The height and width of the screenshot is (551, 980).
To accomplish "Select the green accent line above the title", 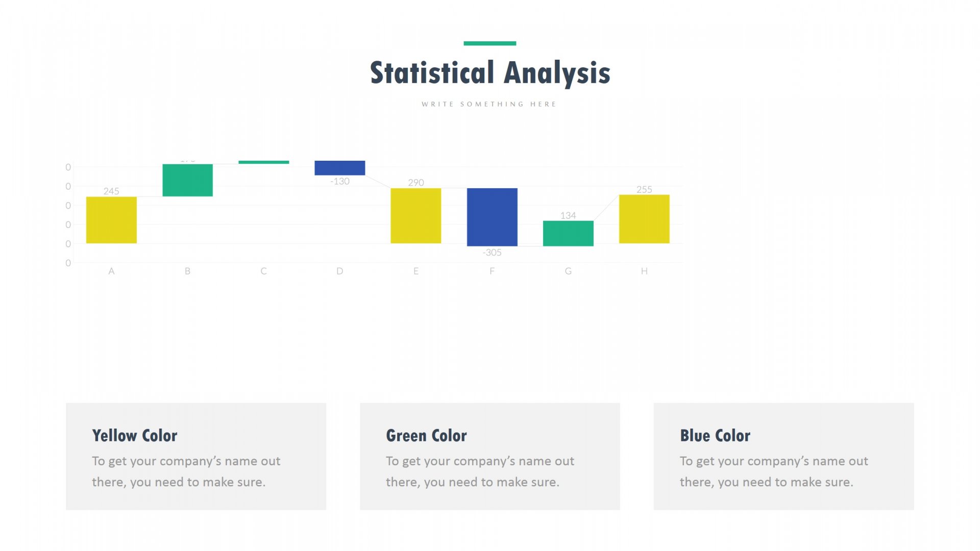I will 490,43.
